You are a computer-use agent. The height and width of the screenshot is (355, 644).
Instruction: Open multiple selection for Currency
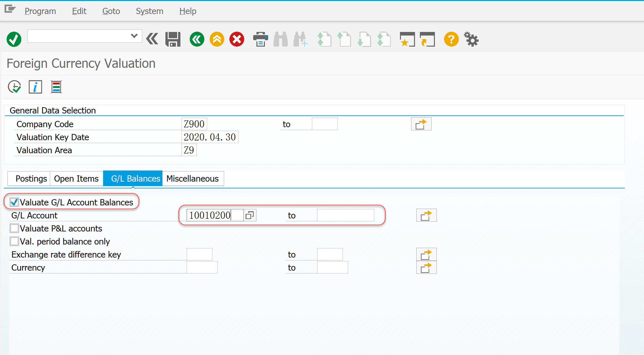426,268
